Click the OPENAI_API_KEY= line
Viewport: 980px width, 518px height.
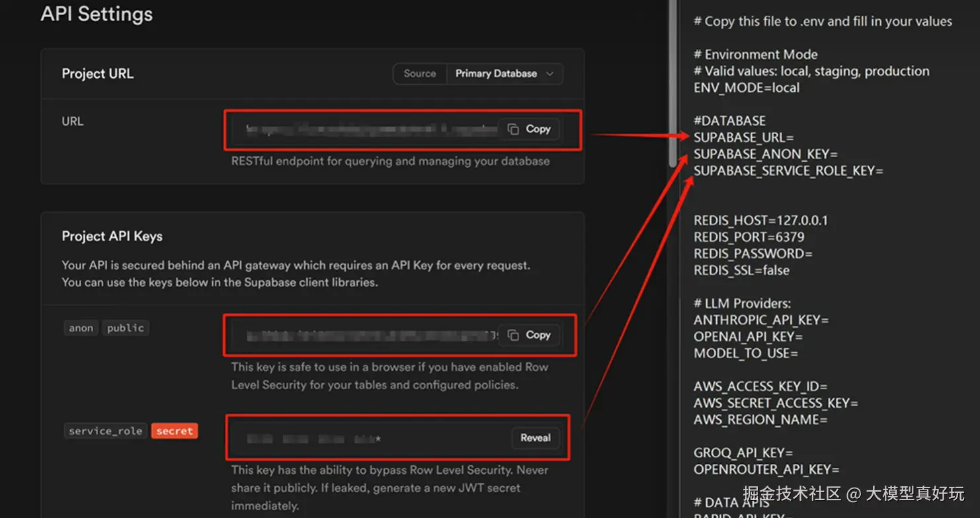coord(748,337)
